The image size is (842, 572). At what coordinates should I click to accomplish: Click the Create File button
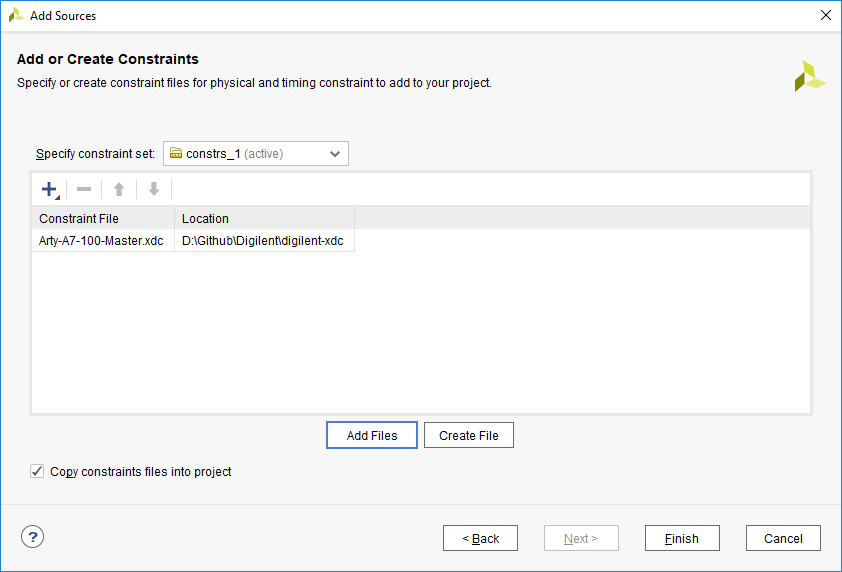pyautogui.click(x=469, y=435)
